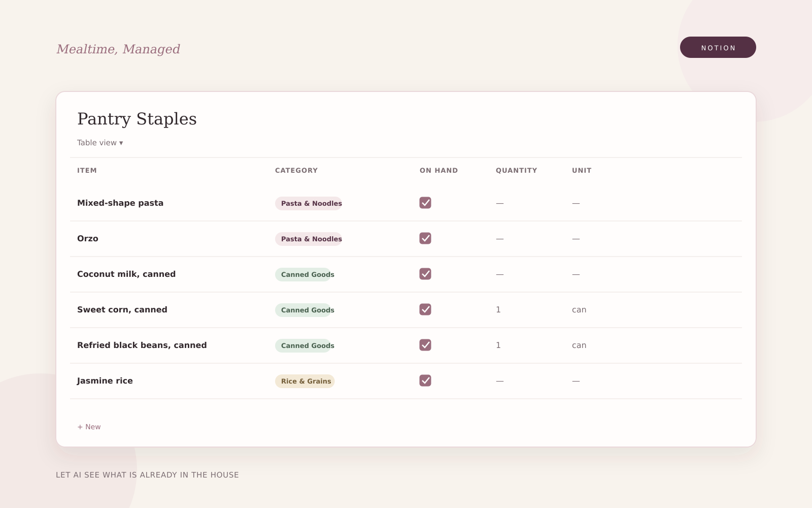Image resolution: width=812 pixels, height=508 pixels.
Task: Open the Canned Goods tag for Coconut milk
Action: [304, 274]
